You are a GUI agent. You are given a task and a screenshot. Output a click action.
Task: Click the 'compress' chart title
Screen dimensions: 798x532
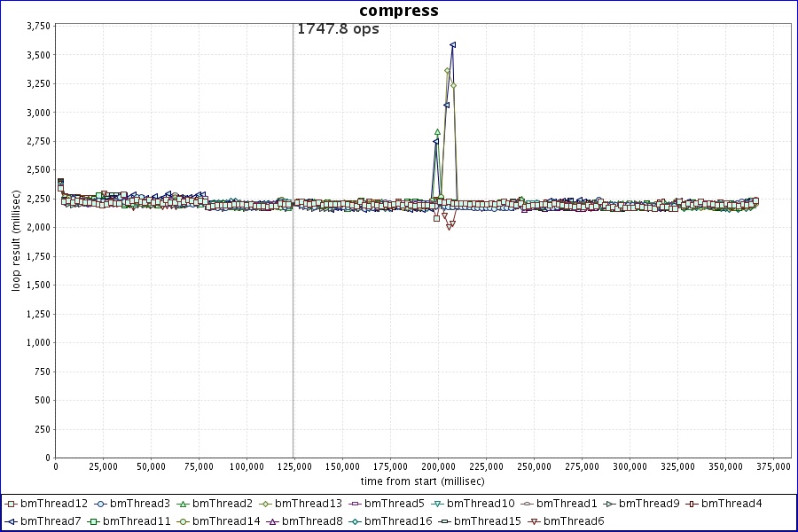pyautogui.click(x=398, y=11)
